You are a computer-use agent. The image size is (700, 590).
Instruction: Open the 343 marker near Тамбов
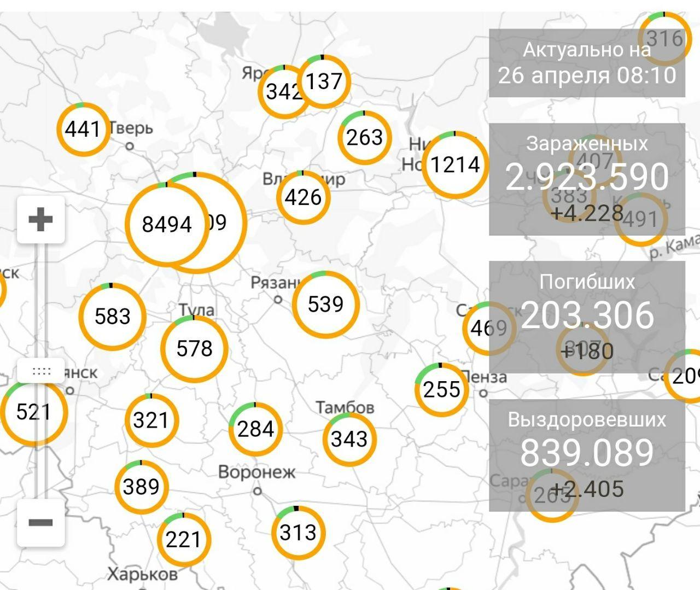click(x=350, y=439)
